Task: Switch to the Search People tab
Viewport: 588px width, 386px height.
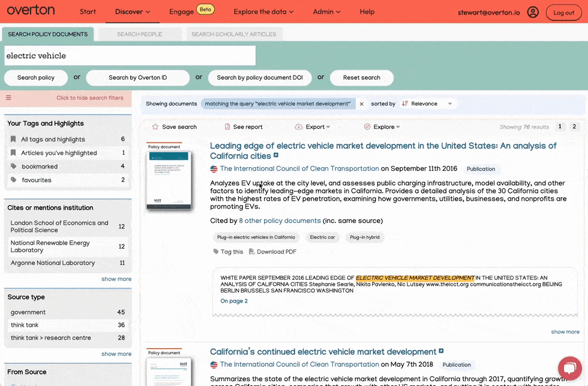Action: (x=139, y=34)
